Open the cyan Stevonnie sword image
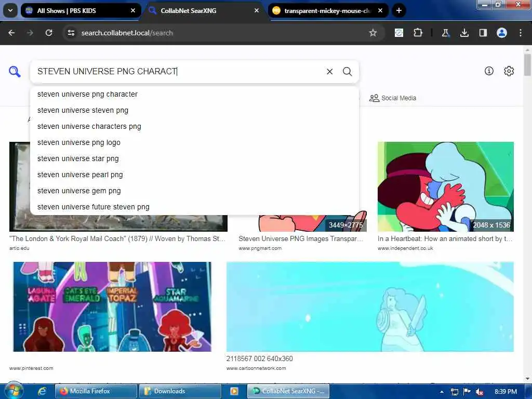Viewport: 532px width, 399px height. tap(370, 307)
